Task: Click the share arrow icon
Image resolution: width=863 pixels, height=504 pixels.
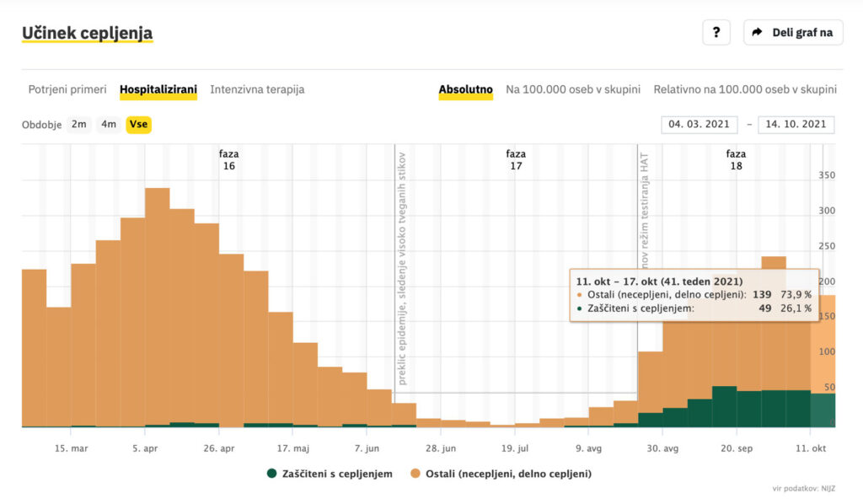Action: (757, 33)
